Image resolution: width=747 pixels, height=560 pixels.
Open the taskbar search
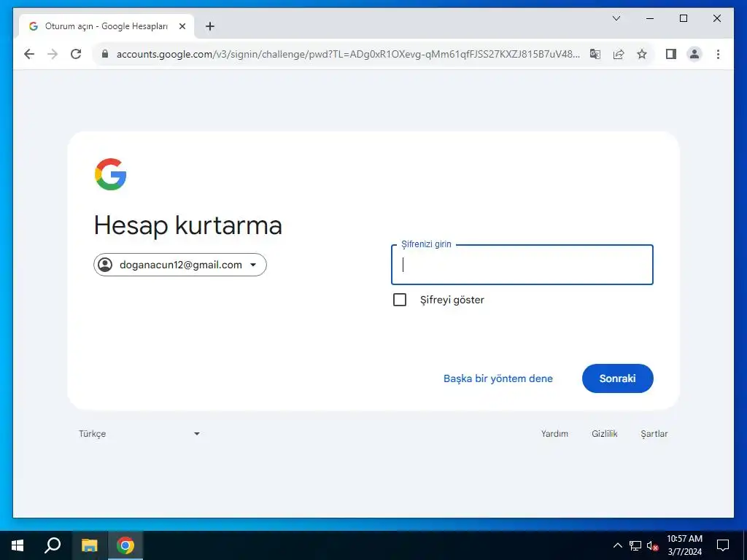(x=53, y=545)
